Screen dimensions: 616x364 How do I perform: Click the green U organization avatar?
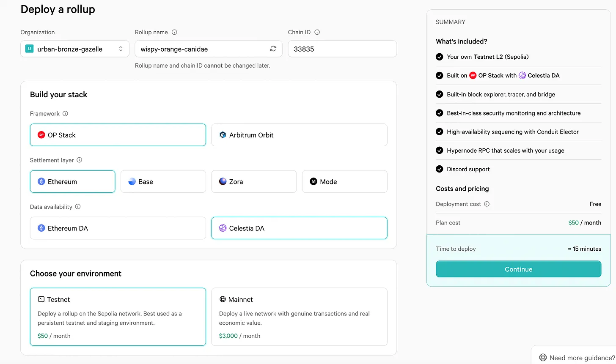pyautogui.click(x=30, y=49)
